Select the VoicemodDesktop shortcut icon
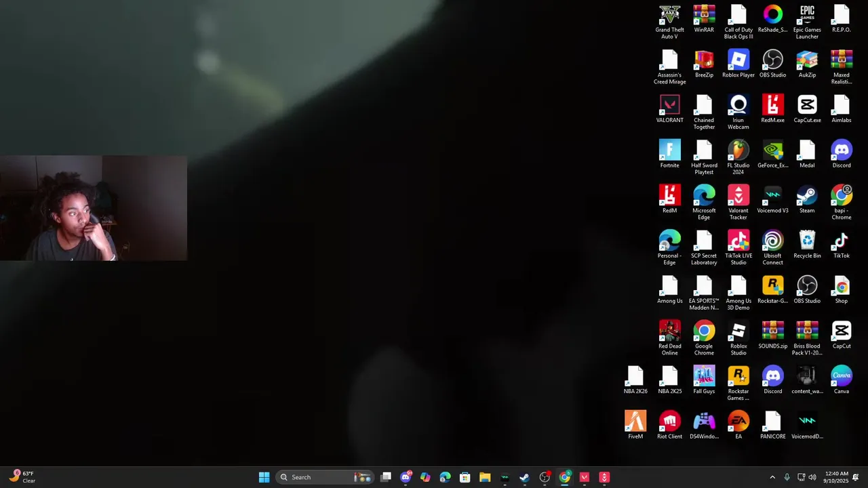Viewport: 868px width, 488px height. 807,426
